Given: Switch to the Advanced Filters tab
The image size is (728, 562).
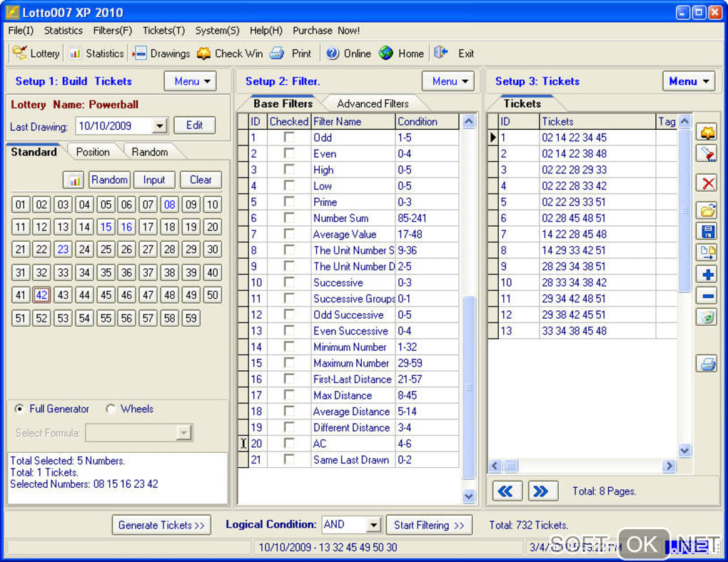Looking at the screenshot, I should [373, 103].
